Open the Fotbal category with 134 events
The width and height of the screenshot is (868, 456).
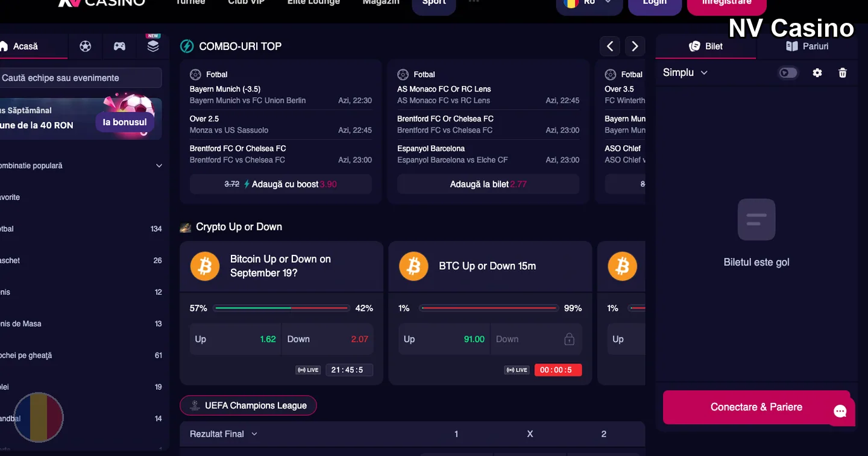click(x=81, y=229)
